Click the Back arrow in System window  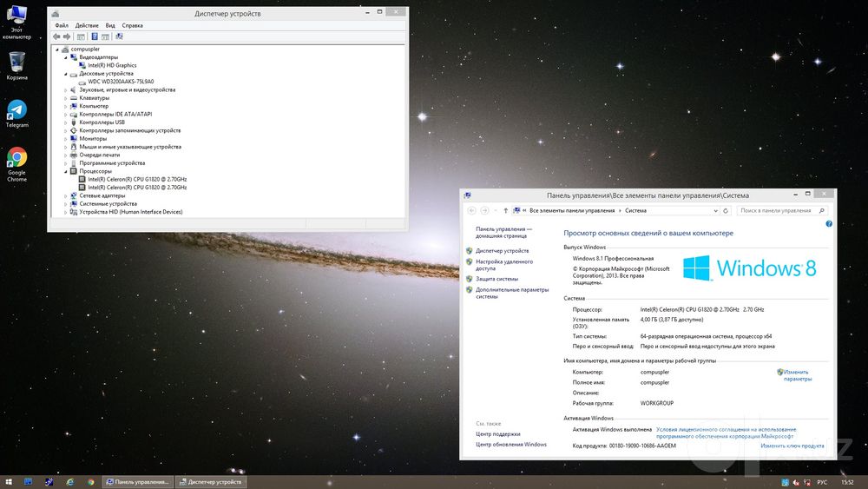click(x=471, y=210)
